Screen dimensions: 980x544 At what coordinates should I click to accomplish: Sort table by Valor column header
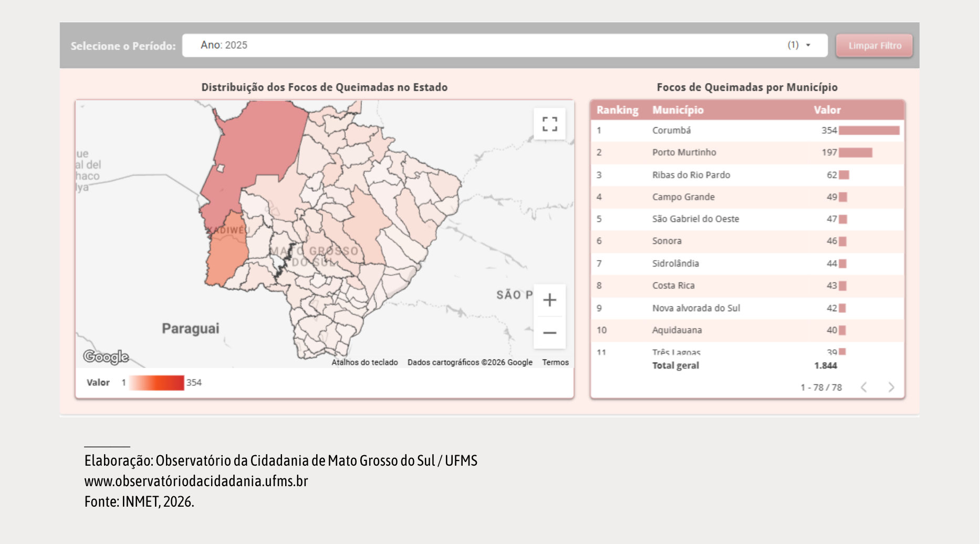tap(827, 110)
